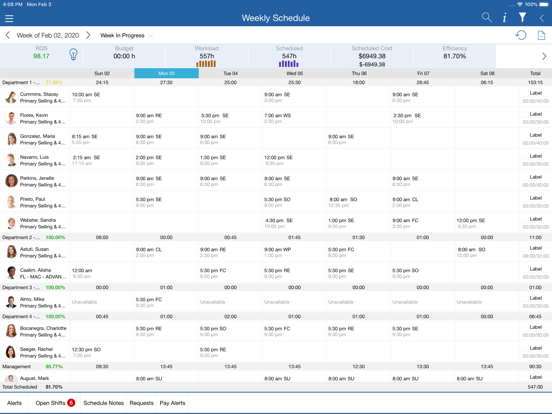Click the Total Scheduled 547:00 value
Image resolution: width=552 pixels, height=414 pixels.
pyautogui.click(x=535, y=387)
